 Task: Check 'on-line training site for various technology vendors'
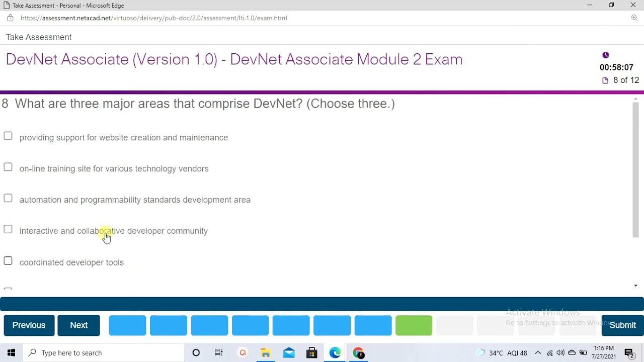click(x=8, y=167)
